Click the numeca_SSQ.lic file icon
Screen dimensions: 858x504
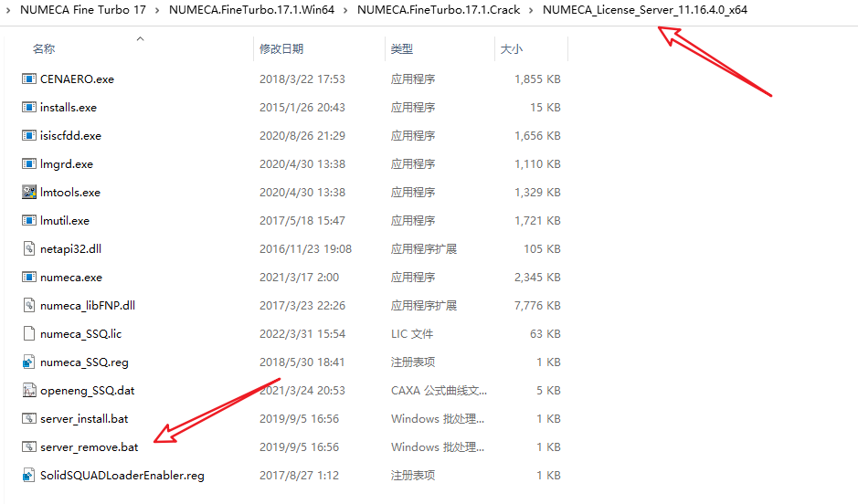point(29,333)
